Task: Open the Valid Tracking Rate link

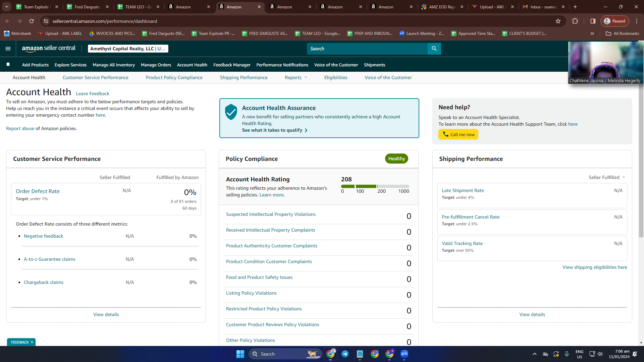Action: tap(462, 243)
